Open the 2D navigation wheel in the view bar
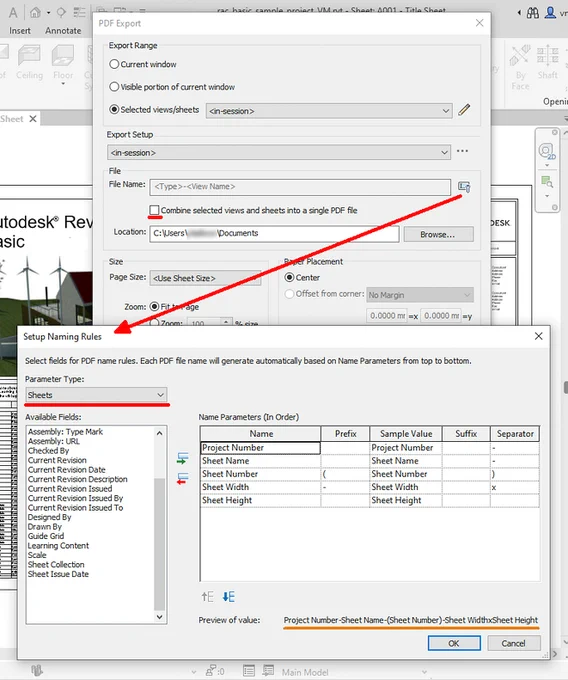Image resolution: width=568 pixels, height=680 pixels. point(547,151)
